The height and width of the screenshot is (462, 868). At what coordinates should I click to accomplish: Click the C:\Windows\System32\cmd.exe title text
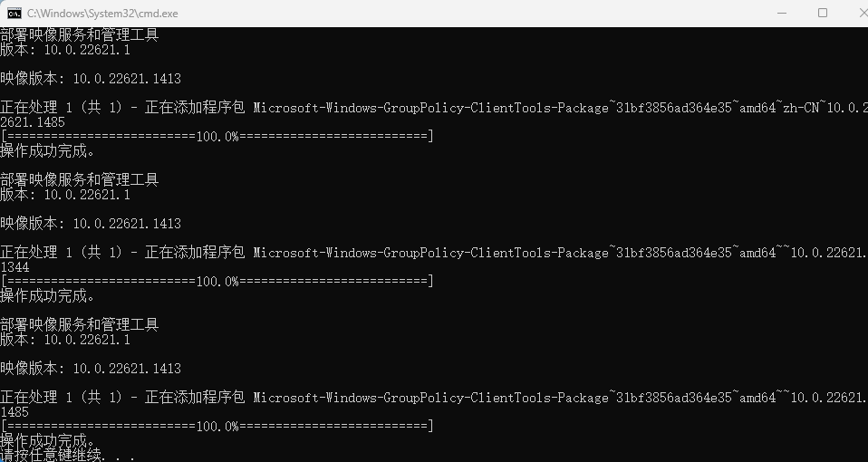click(x=102, y=14)
